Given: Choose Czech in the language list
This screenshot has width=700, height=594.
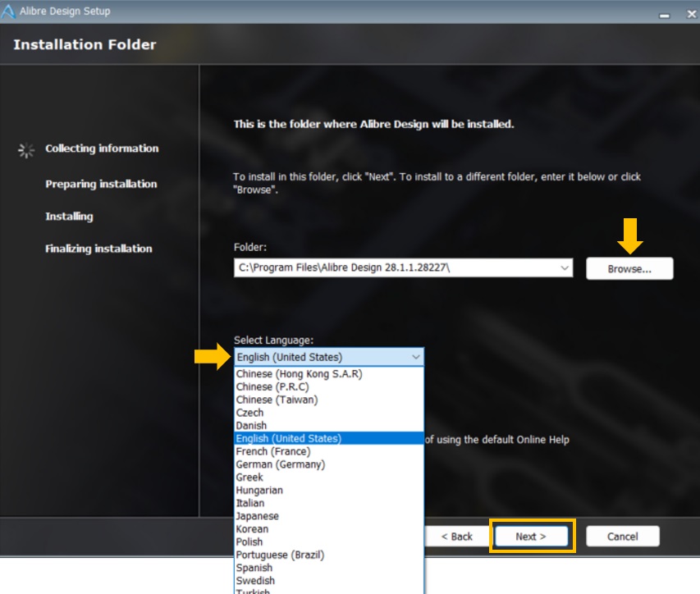Looking at the screenshot, I should click(x=250, y=413).
